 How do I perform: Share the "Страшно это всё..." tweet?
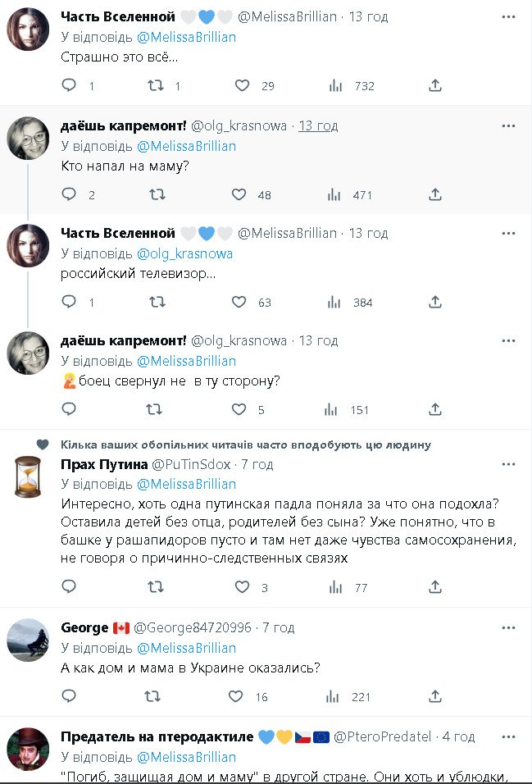tap(435, 85)
